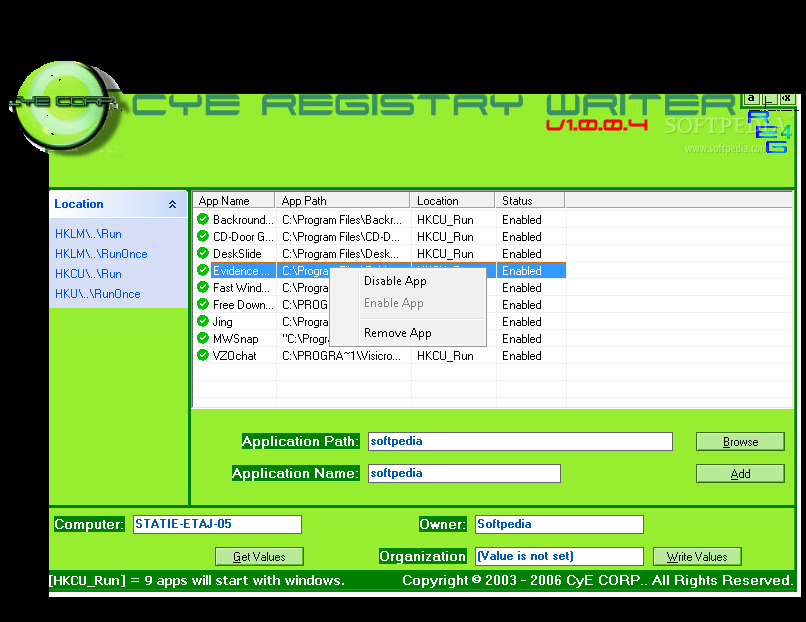Select the Free Down... app row name
This screenshot has height=622, width=806.
point(243,305)
